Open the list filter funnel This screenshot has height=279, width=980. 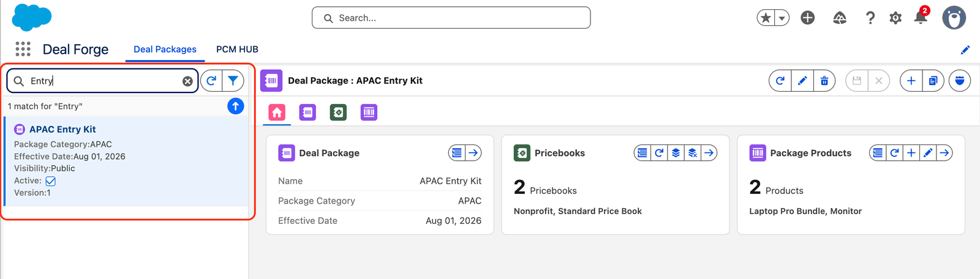coord(233,81)
